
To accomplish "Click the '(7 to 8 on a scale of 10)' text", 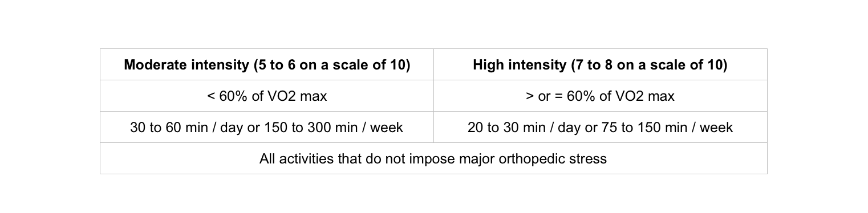I will [x=649, y=65].
